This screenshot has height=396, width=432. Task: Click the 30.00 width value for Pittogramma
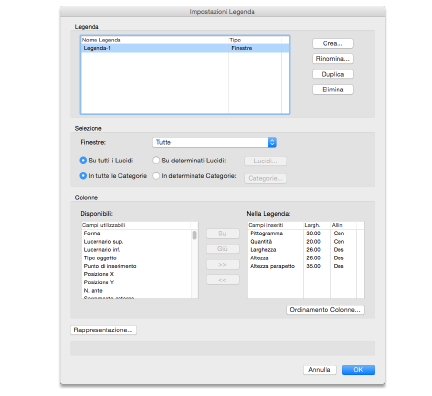313,233
